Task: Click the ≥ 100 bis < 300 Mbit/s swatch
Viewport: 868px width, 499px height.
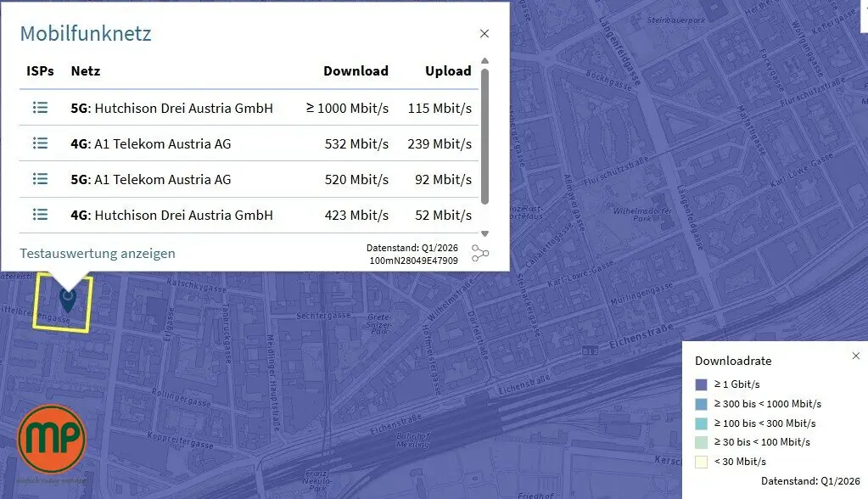Action: 702,423
